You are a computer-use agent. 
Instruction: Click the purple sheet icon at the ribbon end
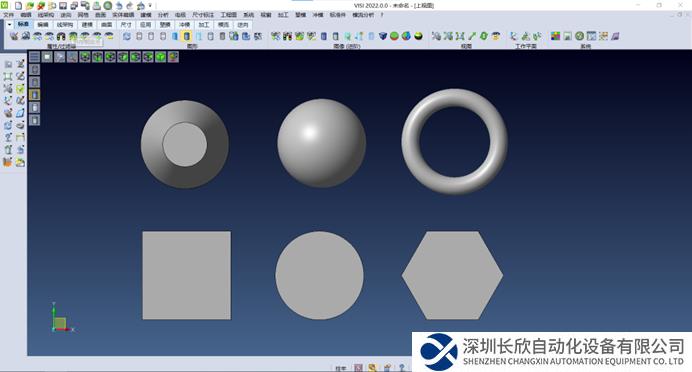pyautogui.click(x=615, y=36)
